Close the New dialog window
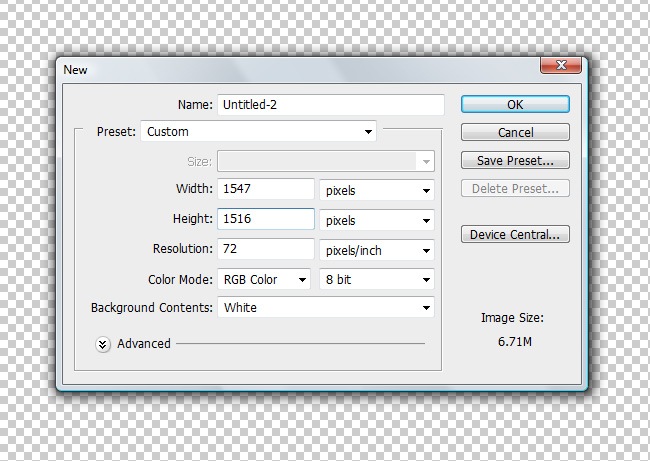Image resolution: width=650 pixels, height=461 pixels. coord(561,67)
